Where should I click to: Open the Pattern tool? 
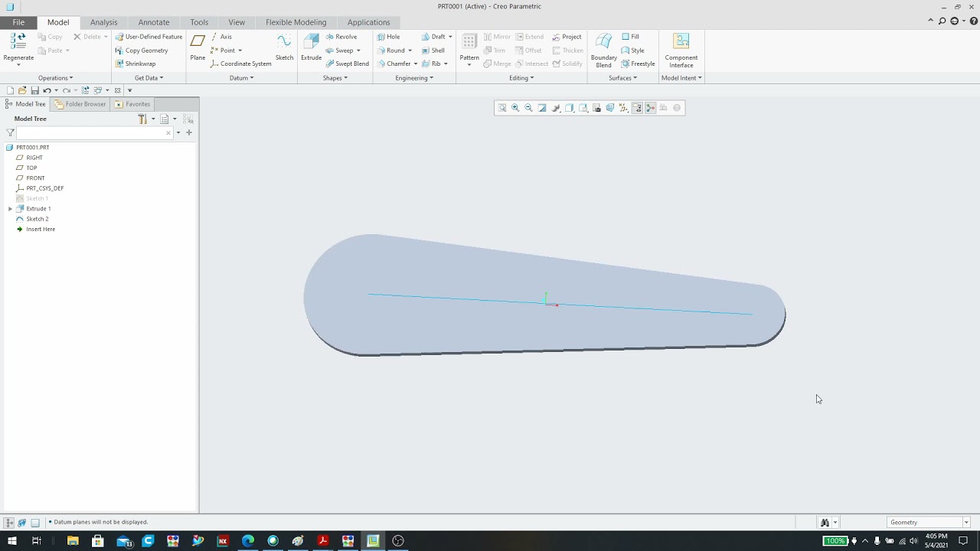[469, 49]
